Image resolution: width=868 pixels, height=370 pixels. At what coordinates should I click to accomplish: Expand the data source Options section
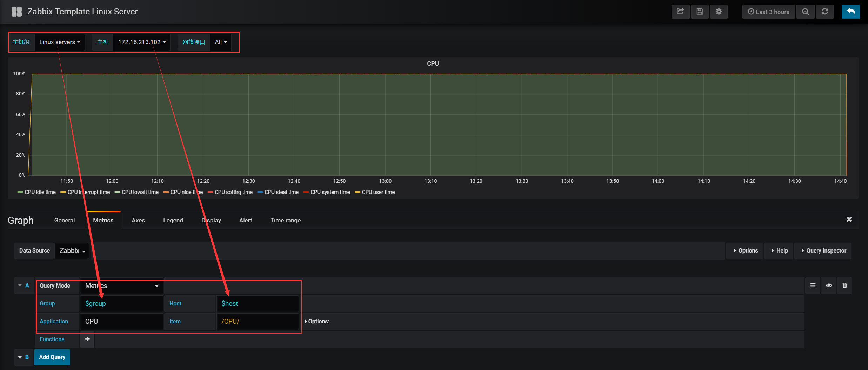[745, 251]
